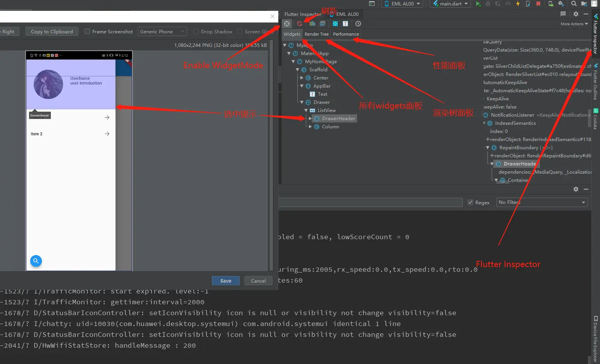600x364 pixels.
Task: Enable the Screen Glare checkbox
Action: (x=240, y=32)
